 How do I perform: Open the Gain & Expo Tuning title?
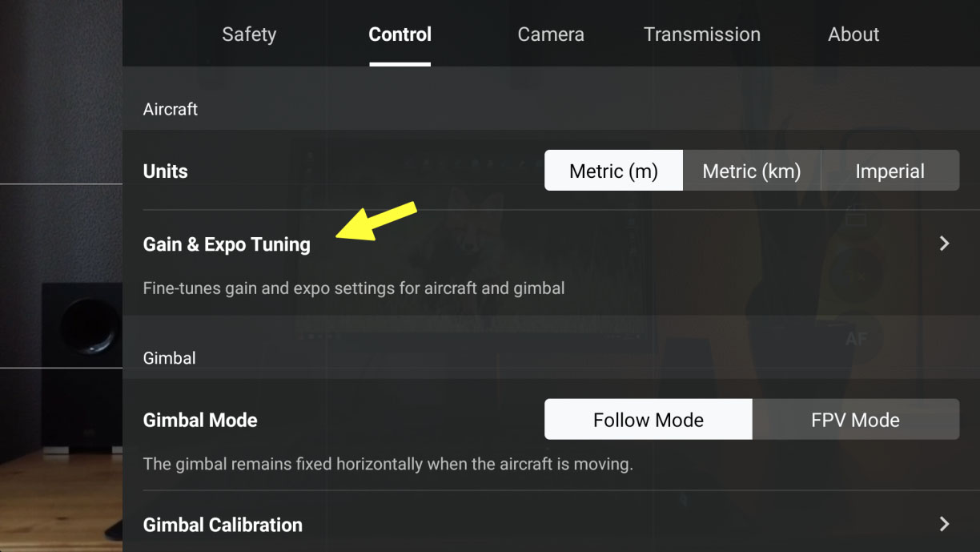click(x=227, y=244)
